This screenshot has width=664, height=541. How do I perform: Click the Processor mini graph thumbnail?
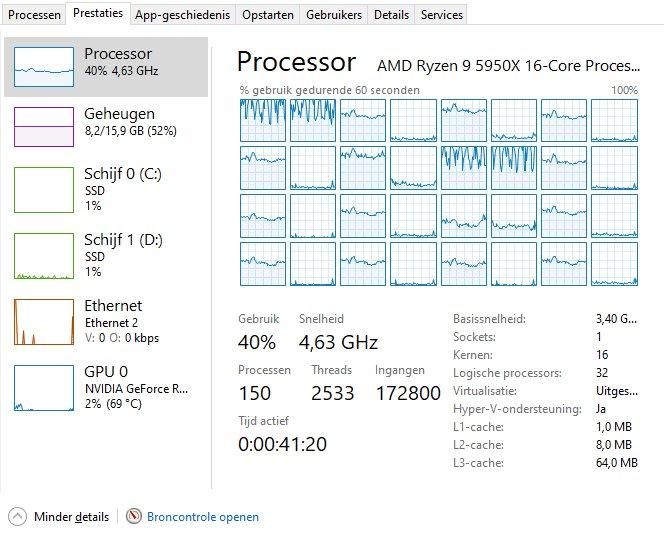point(44,67)
